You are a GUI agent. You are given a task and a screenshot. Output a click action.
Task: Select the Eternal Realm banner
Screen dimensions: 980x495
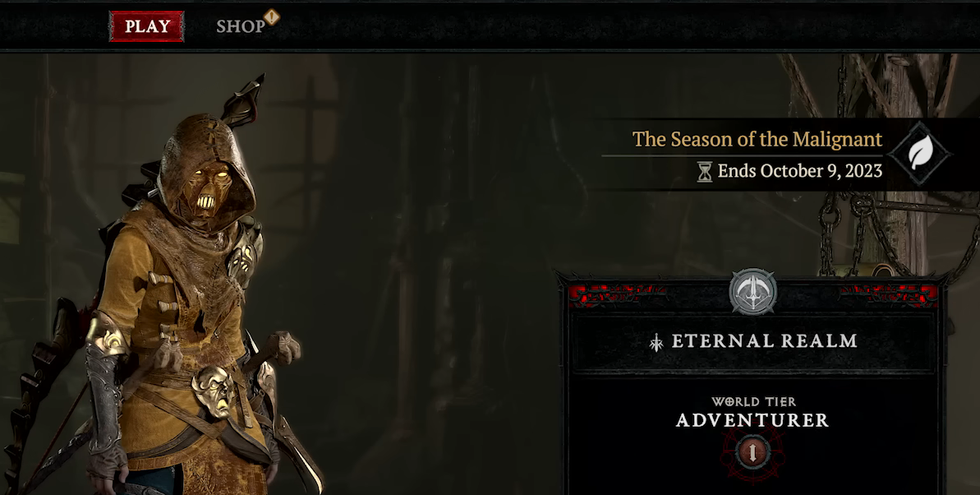point(753,342)
